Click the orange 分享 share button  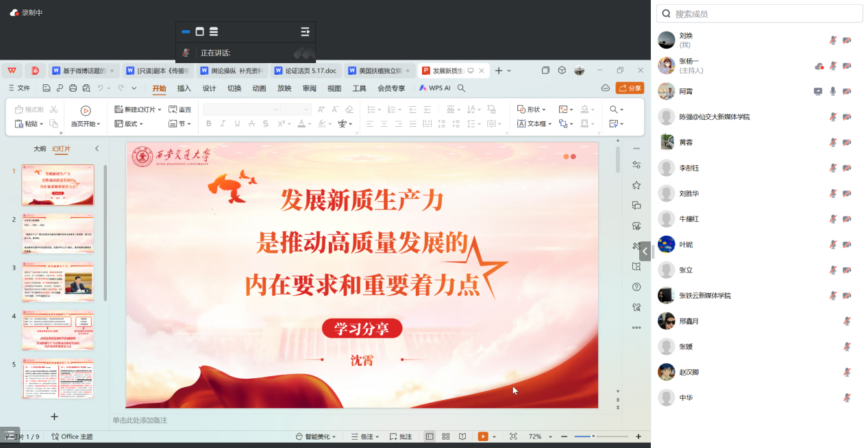coord(630,88)
